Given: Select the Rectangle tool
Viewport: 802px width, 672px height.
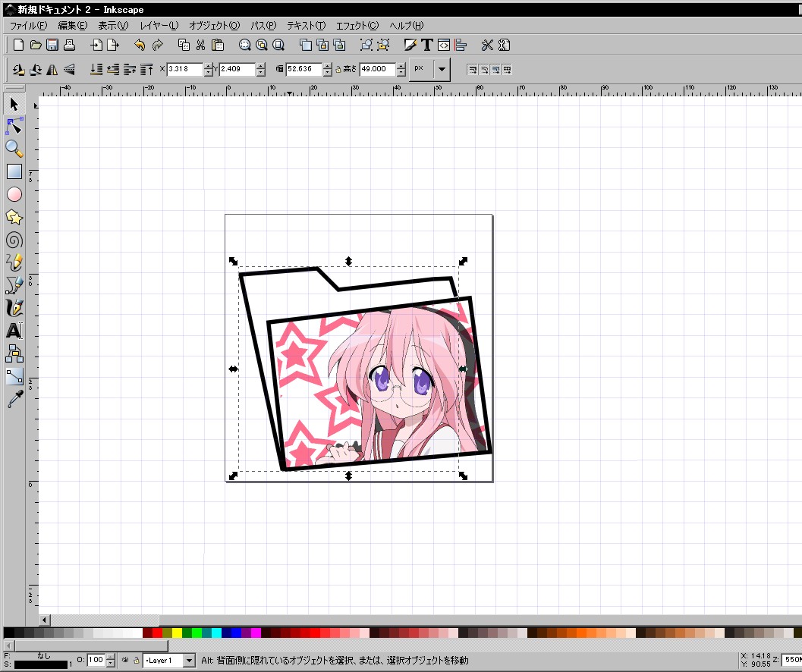Looking at the screenshot, I should tap(14, 171).
